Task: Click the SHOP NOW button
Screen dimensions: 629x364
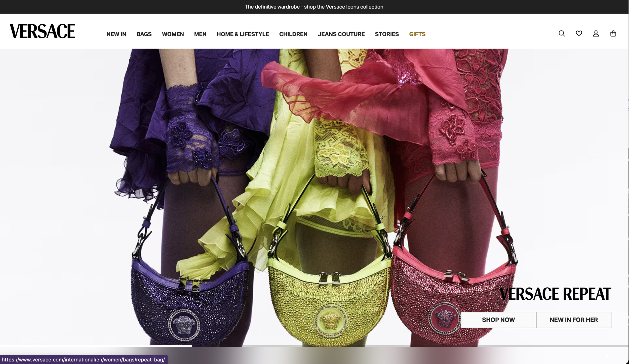Action: point(498,320)
